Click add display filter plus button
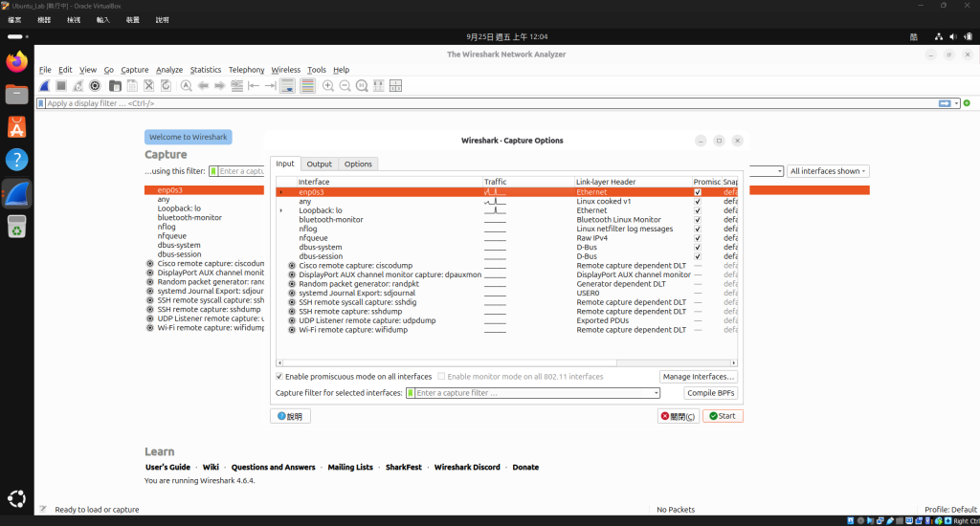980x526 pixels. (x=967, y=103)
